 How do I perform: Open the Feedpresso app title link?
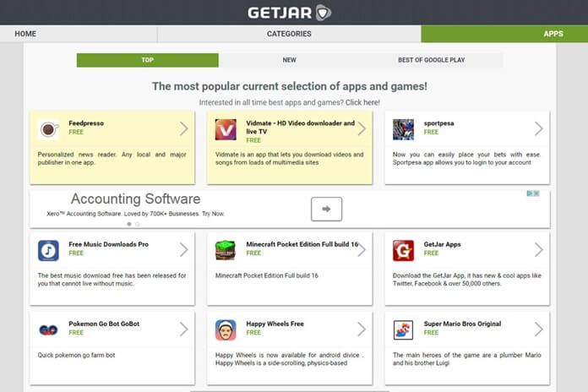[86, 123]
